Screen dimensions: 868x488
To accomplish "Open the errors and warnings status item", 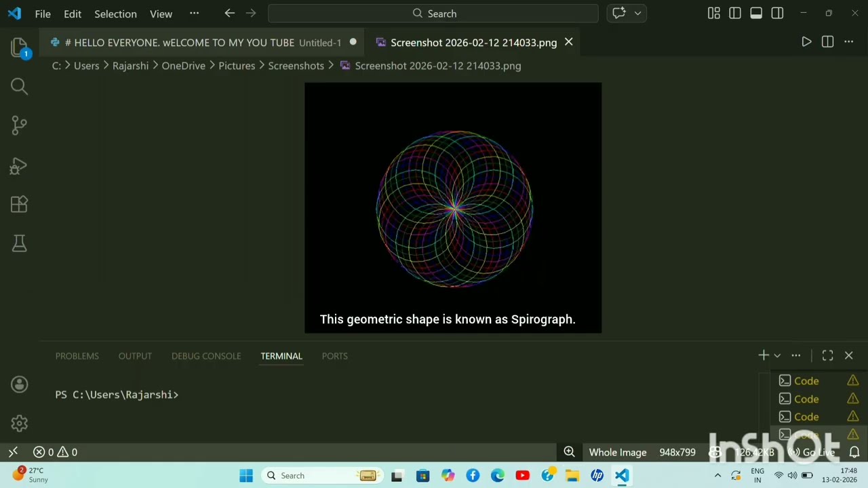I will click(56, 452).
